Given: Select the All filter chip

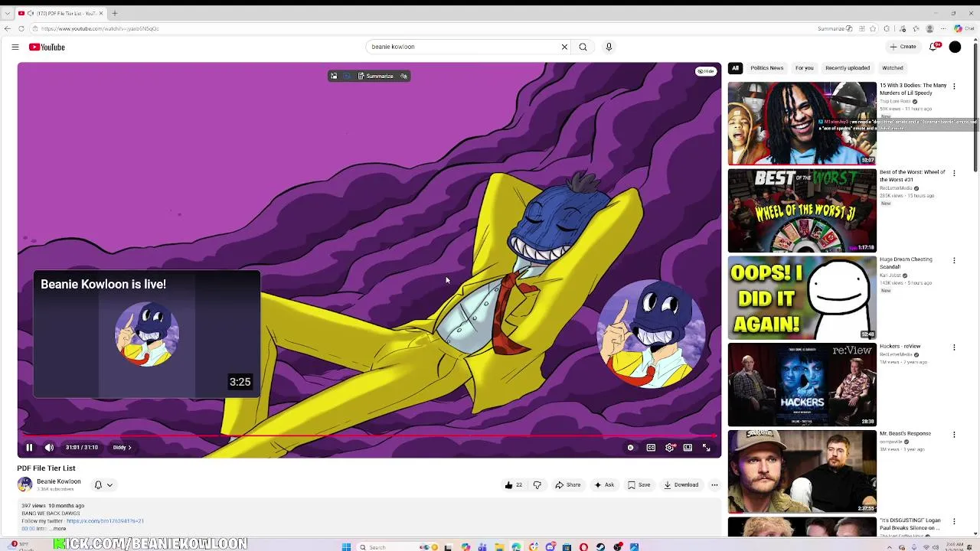Looking at the screenshot, I should pyautogui.click(x=735, y=68).
